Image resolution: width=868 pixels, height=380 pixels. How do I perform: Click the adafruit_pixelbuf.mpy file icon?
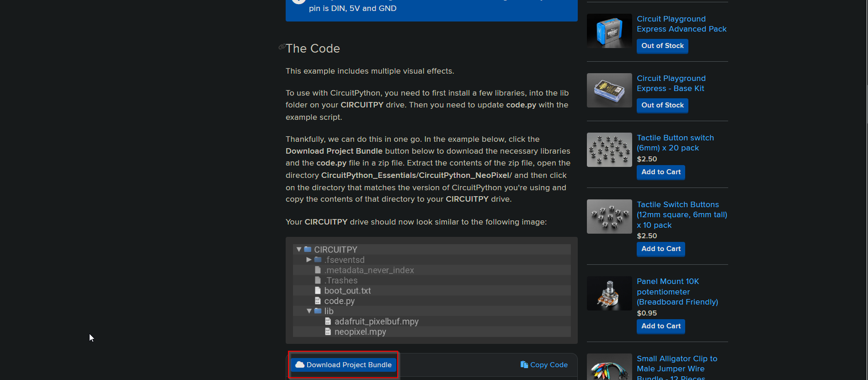(x=328, y=321)
